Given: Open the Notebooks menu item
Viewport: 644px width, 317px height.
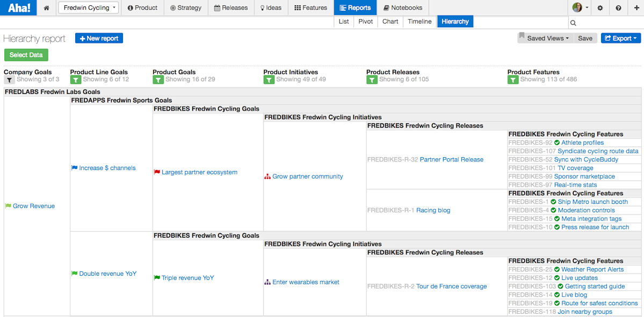Looking at the screenshot, I should pos(403,8).
